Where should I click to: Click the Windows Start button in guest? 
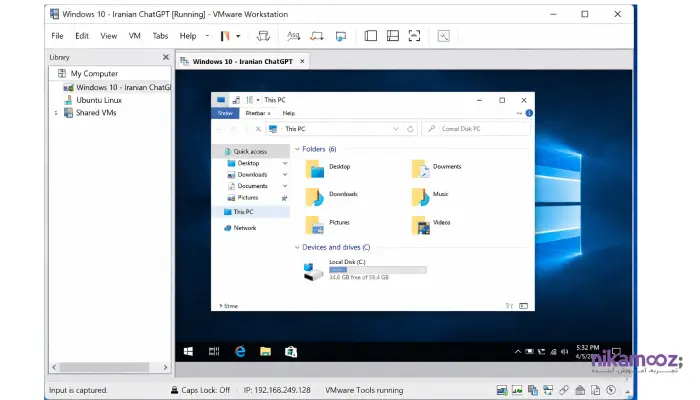pyautogui.click(x=188, y=351)
